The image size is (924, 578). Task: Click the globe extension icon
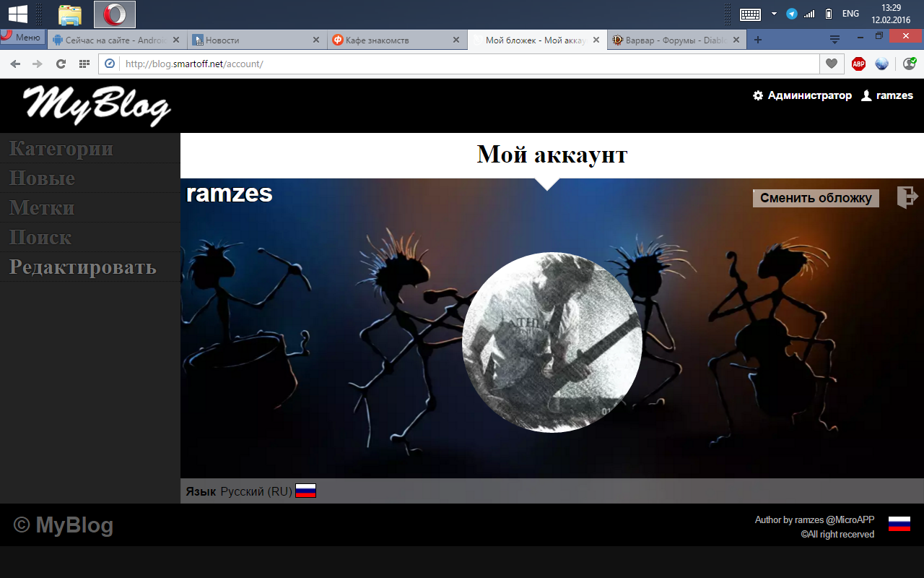click(x=881, y=64)
